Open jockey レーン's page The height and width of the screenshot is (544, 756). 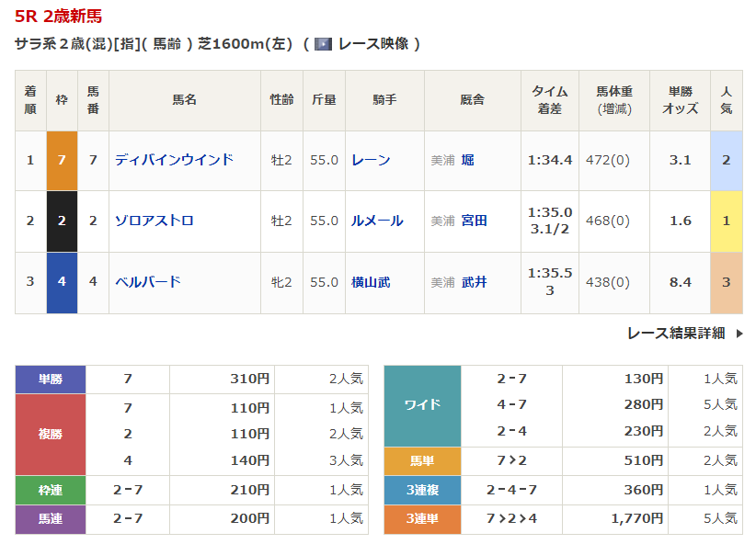(x=371, y=160)
